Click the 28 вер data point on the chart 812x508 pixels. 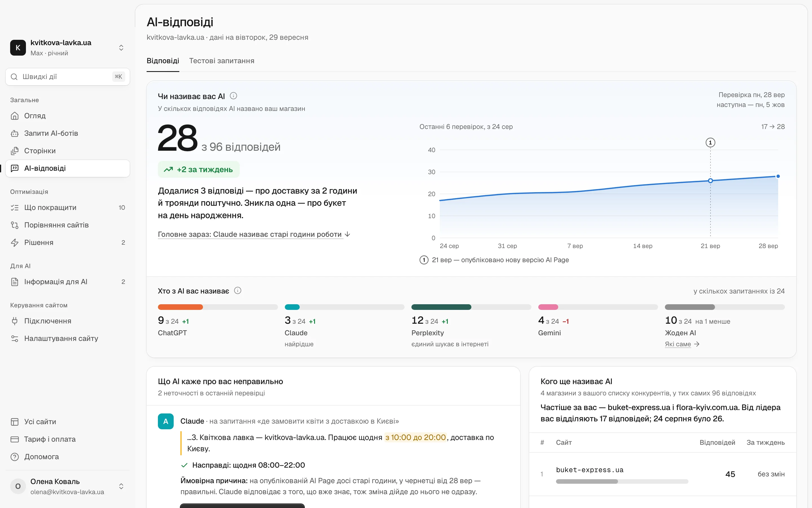coord(778,176)
